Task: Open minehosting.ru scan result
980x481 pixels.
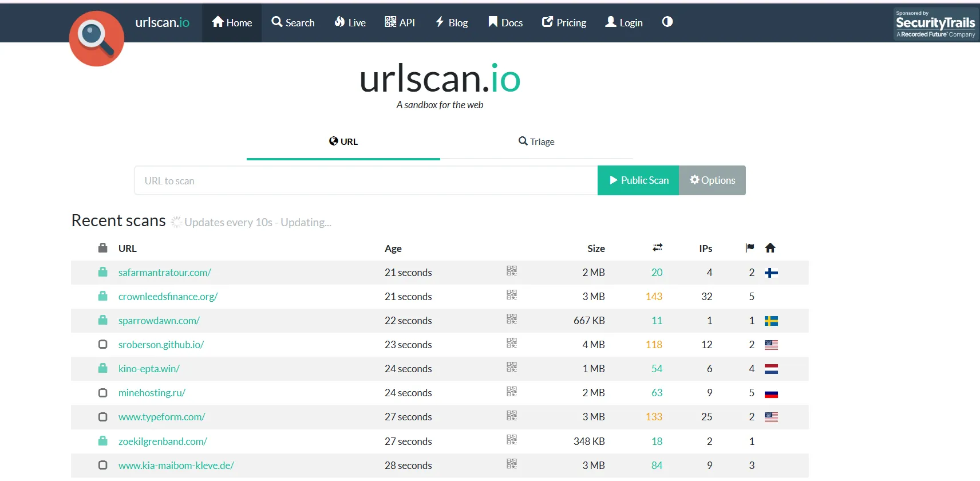Action: pyautogui.click(x=152, y=393)
